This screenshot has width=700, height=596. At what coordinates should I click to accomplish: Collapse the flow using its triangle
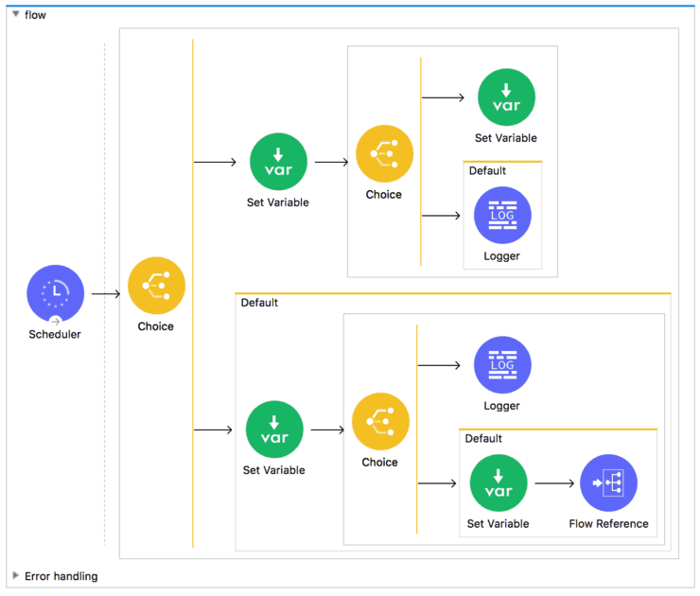pyautogui.click(x=15, y=14)
